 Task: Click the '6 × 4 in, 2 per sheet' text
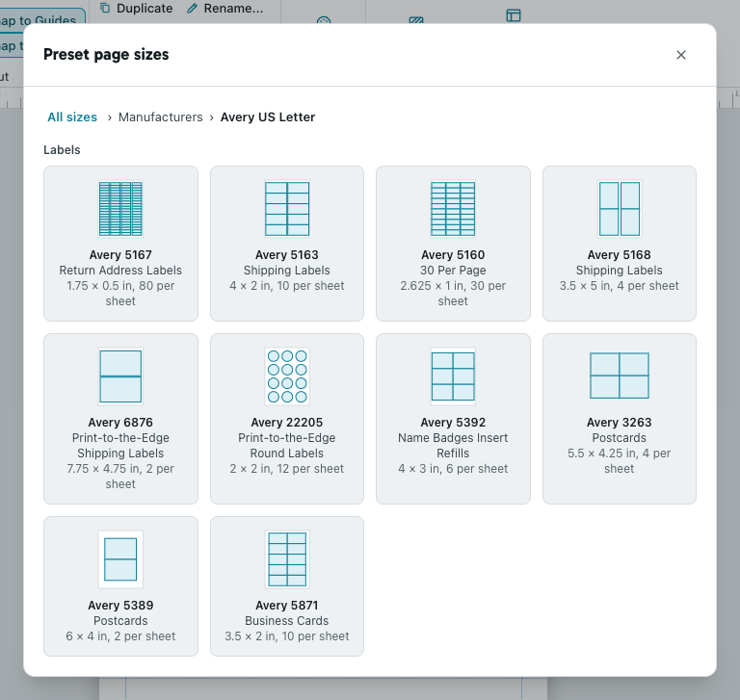coord(120,636)
